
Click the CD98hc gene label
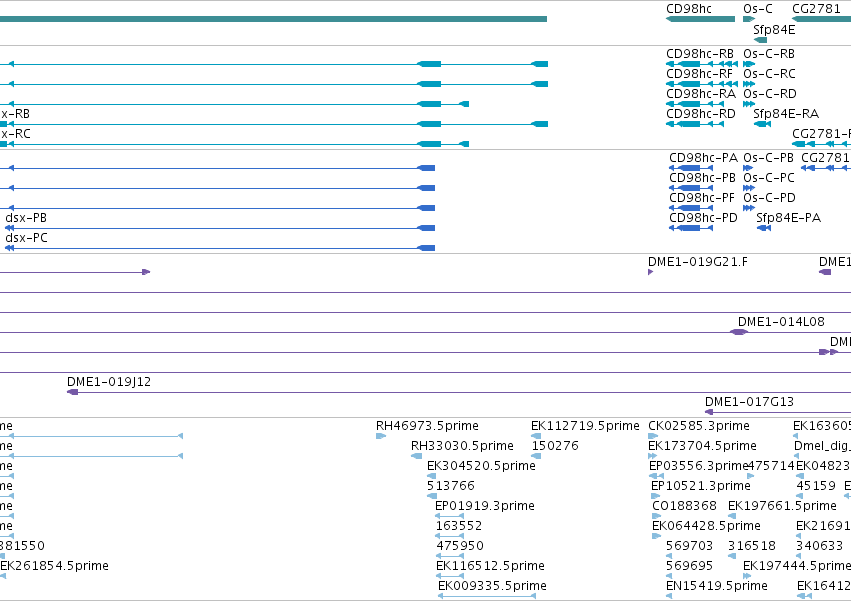[689, 9]
